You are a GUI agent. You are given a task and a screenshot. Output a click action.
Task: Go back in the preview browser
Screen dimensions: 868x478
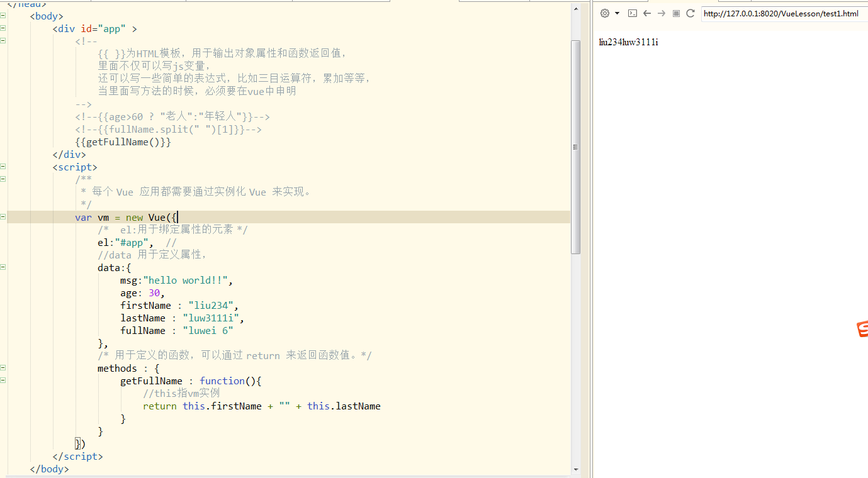pos(647,13)
